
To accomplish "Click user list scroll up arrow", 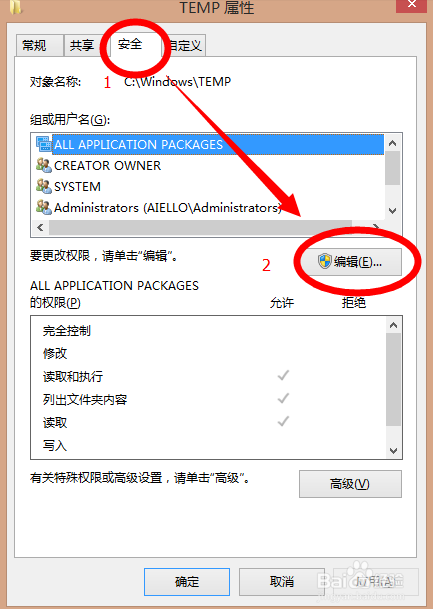I will click(393, 143).
